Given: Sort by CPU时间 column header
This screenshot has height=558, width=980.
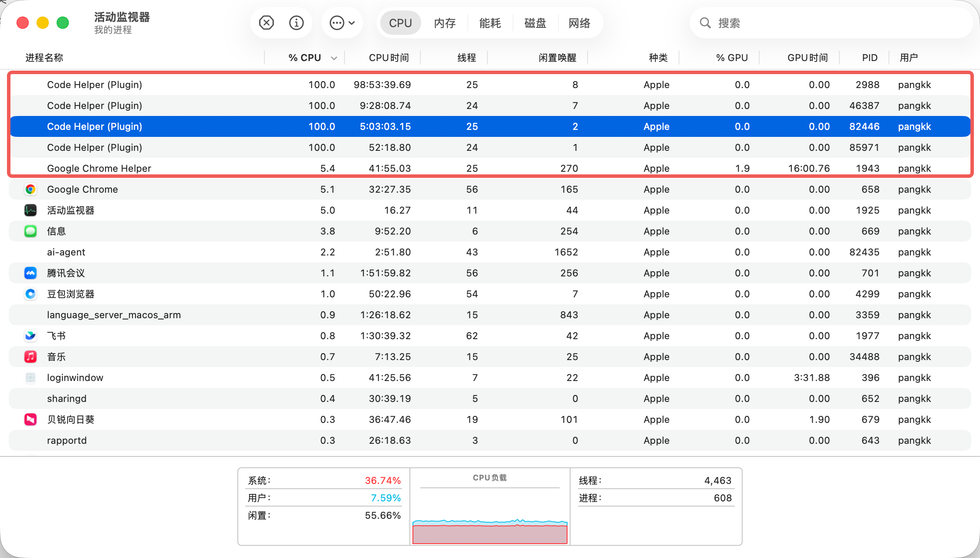Looking at the screenshot, I should tap(389, 58).
